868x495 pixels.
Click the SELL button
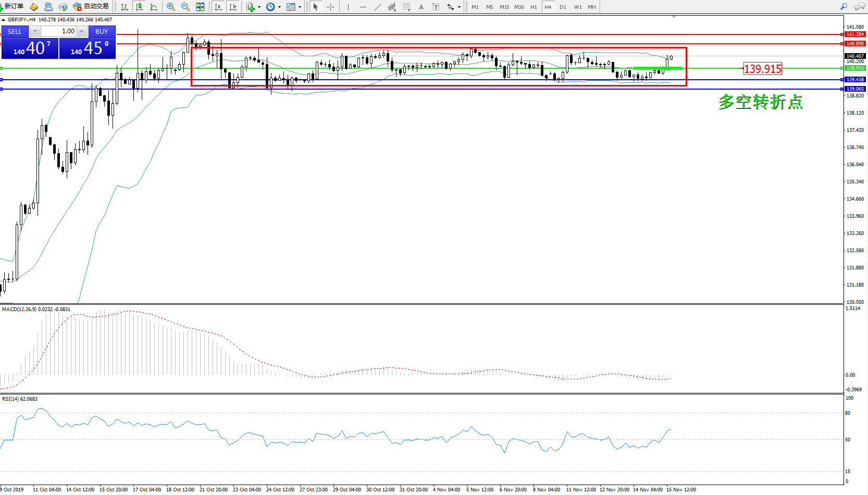pyautogui.click(x=15, y=31)
